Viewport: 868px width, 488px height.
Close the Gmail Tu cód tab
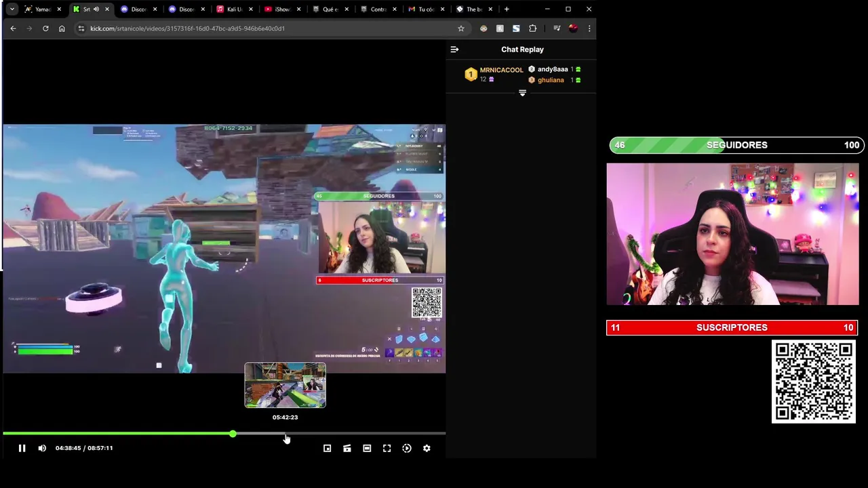tap(442, 9)
